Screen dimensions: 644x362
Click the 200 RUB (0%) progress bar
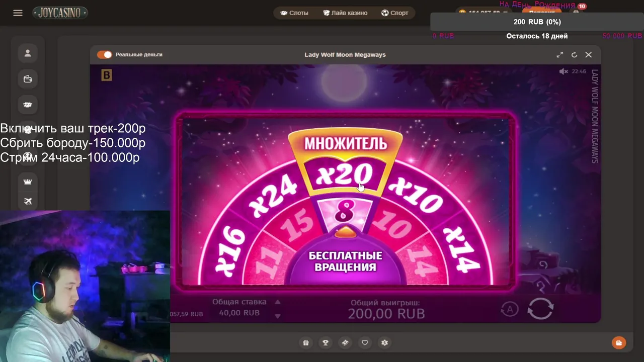point(537,22)
